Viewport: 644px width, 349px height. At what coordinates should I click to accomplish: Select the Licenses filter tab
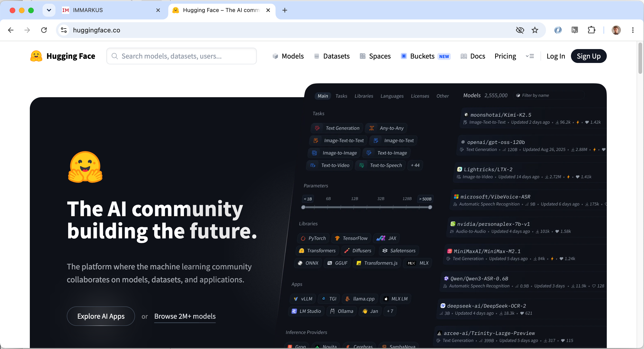coord(420,96)
